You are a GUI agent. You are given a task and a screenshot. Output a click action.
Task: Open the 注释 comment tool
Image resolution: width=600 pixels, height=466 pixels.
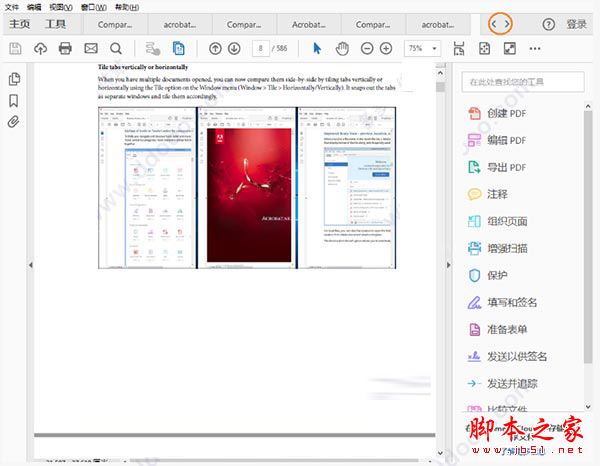point(488,194)
